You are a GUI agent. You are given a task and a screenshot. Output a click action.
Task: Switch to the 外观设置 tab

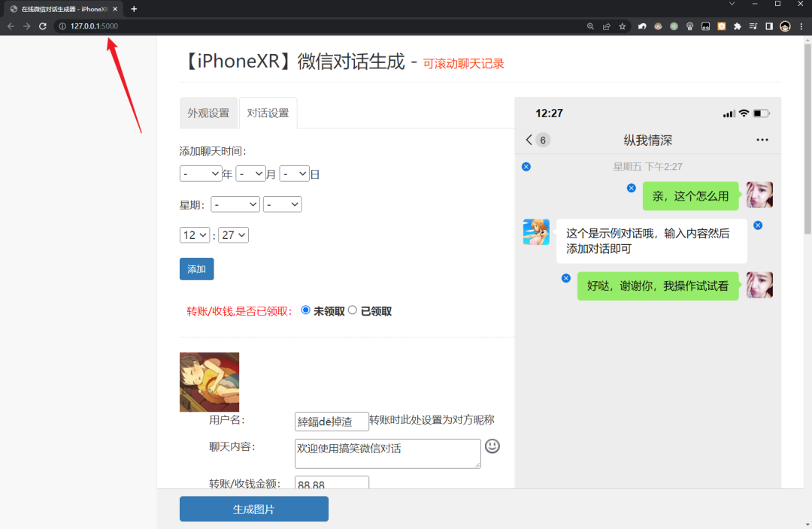pyautogui.click(x=208, y=113)
